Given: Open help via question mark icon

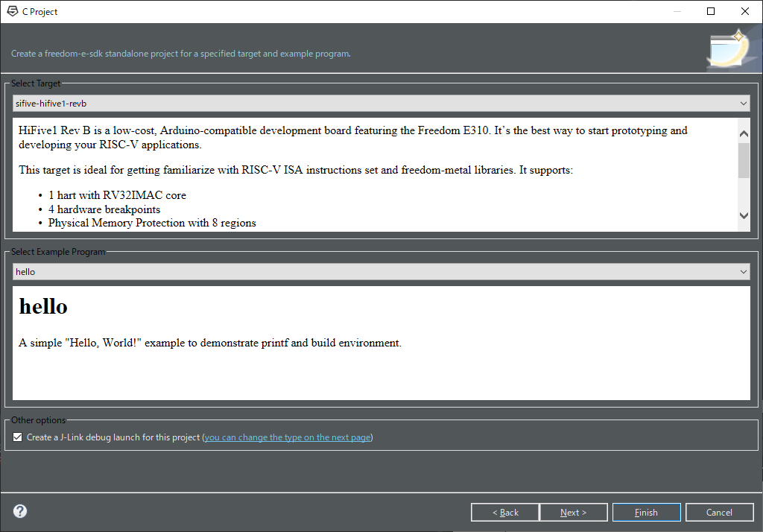Looking at the screenshot, I should point(20,511).
